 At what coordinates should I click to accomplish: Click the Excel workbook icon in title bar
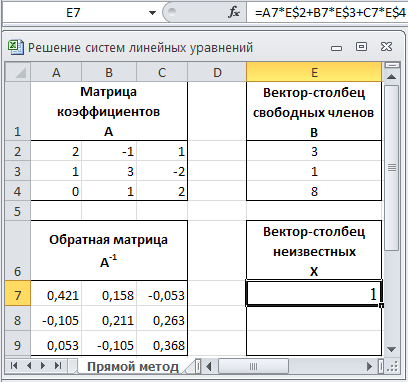click(15, 47)
